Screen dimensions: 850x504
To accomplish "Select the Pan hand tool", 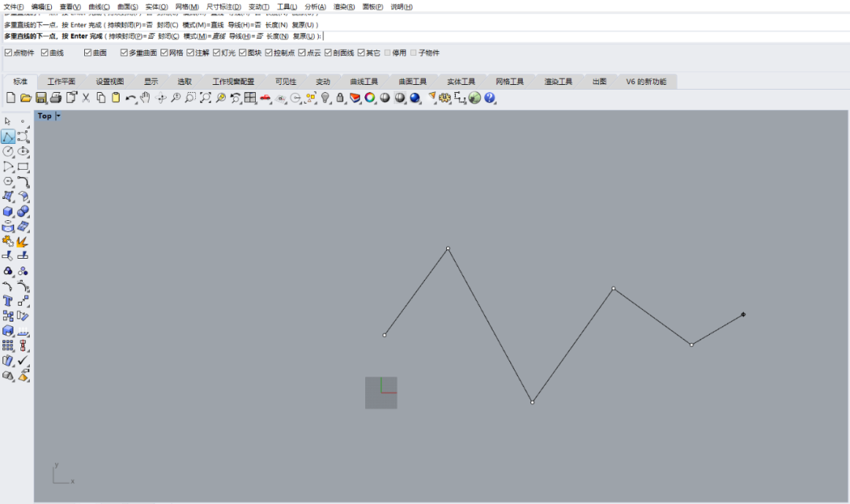I will (145, 97).
